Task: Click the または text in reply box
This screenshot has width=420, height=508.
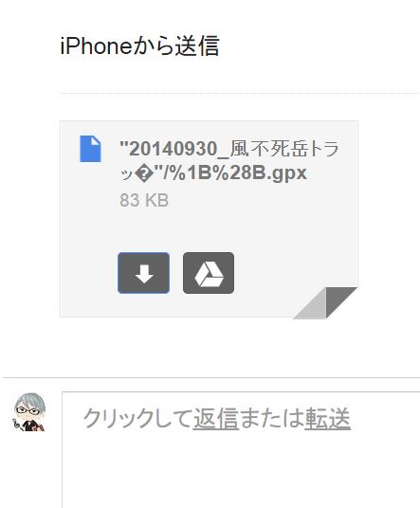Action: (x=271, y=418)
